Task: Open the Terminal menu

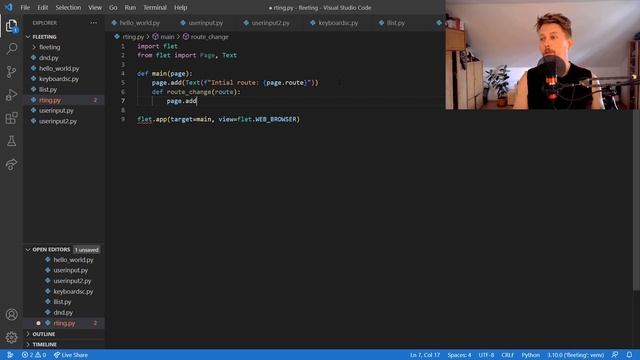Action: pyautogui.click(x=155, y=7)
